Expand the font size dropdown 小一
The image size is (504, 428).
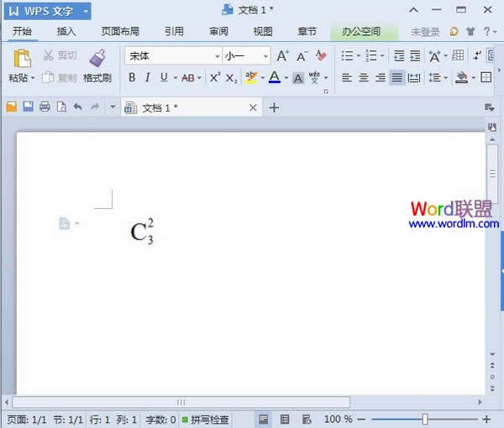[265, 56]
